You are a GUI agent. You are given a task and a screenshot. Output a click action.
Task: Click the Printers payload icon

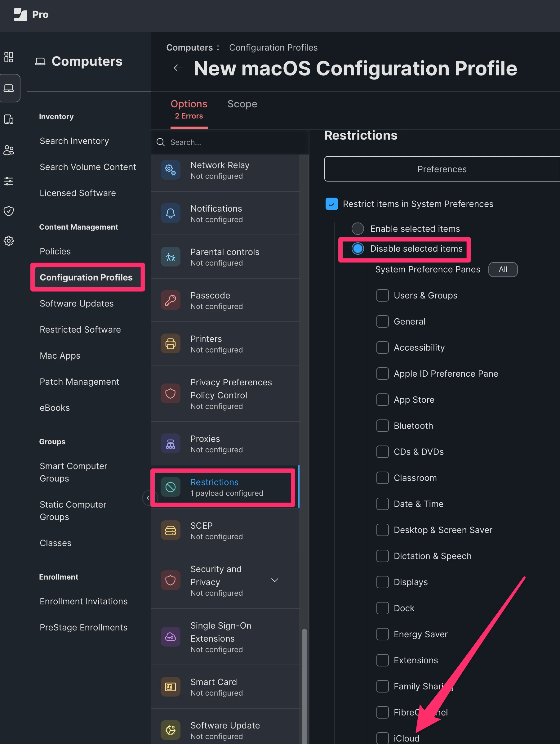point(171,343)
